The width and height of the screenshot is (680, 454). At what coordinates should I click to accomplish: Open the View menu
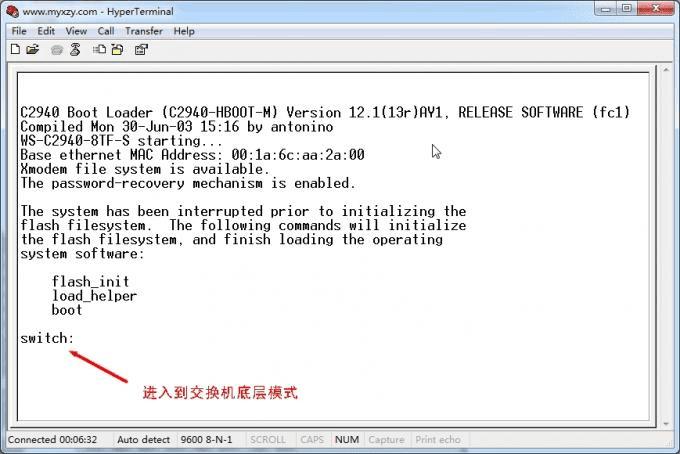point(76,31)
